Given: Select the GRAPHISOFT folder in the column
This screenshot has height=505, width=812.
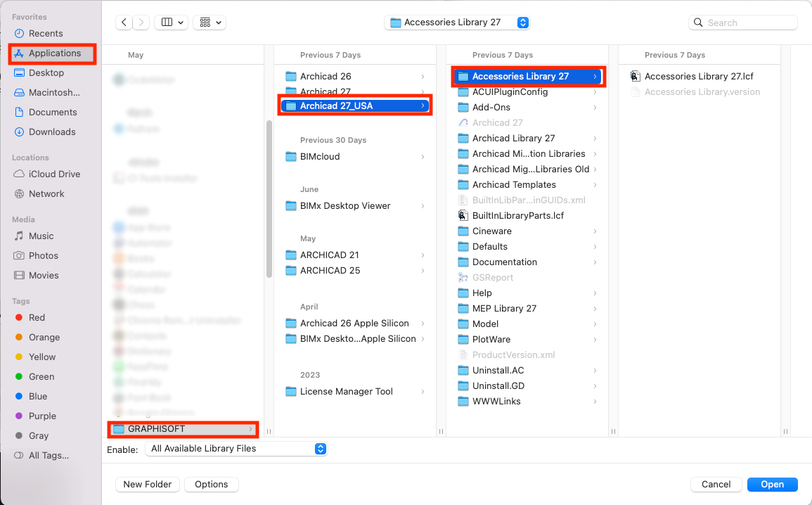Looking at the screenshot, I should click(x=182, y=429).
